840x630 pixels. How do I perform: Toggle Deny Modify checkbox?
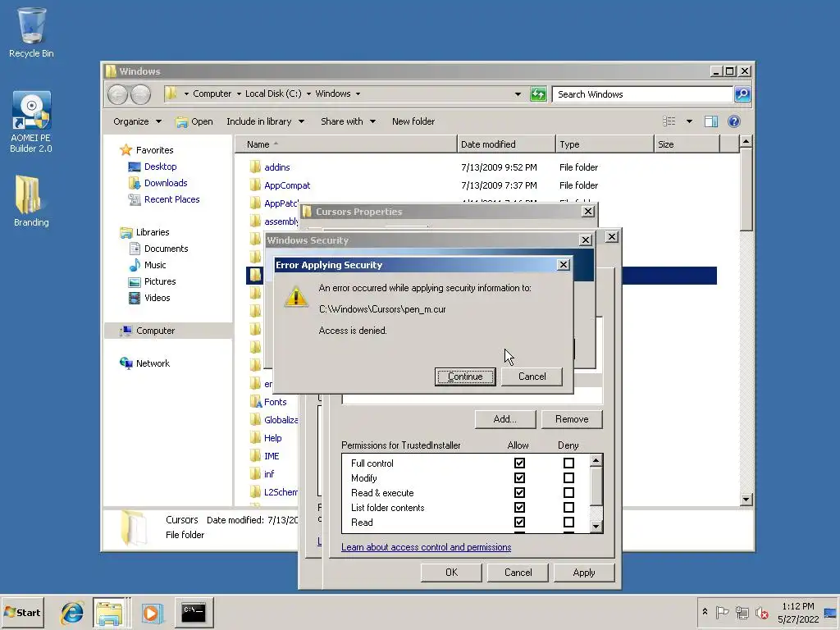(568, 478)
